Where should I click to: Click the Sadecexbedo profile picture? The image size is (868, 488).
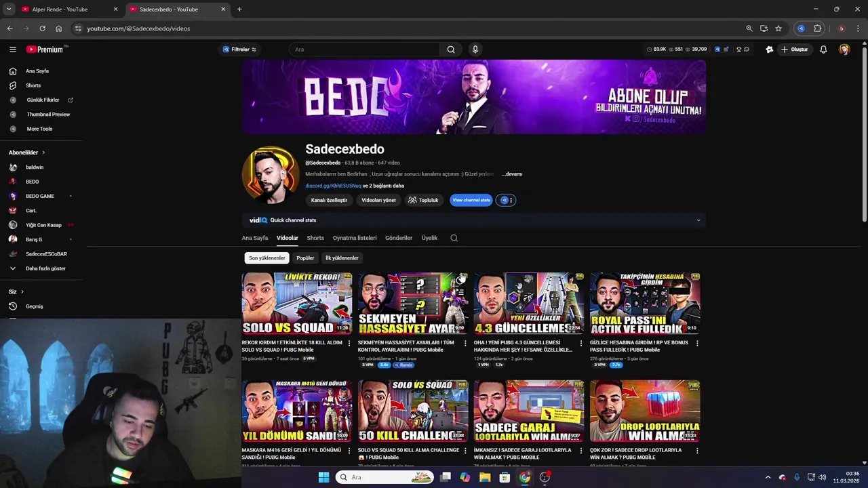[x=271, y=175]
